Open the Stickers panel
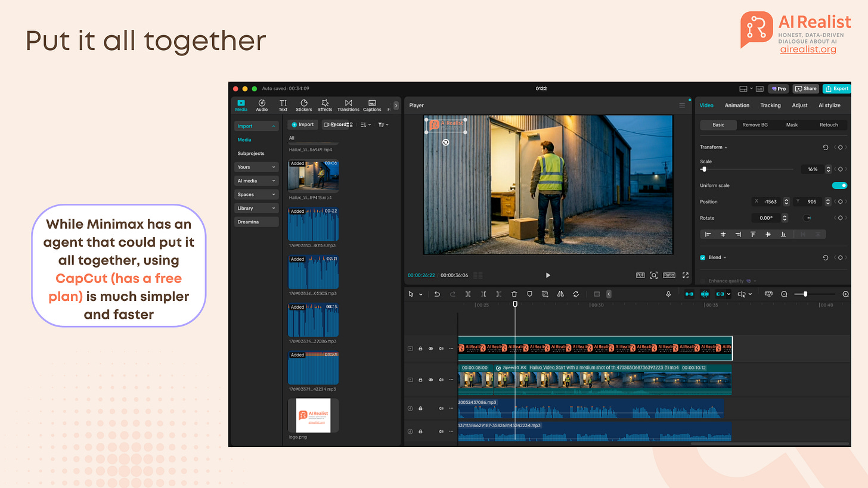 pyautogui.click(x=303, y=105)
